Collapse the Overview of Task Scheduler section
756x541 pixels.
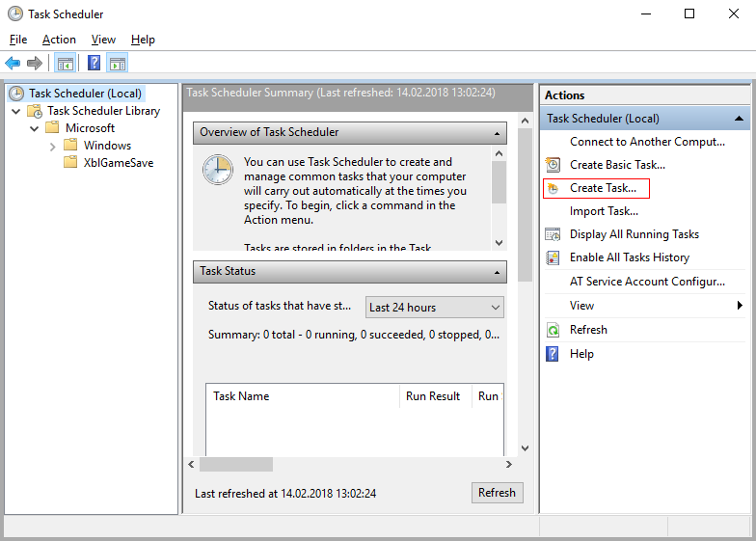(x=498, y=133)
